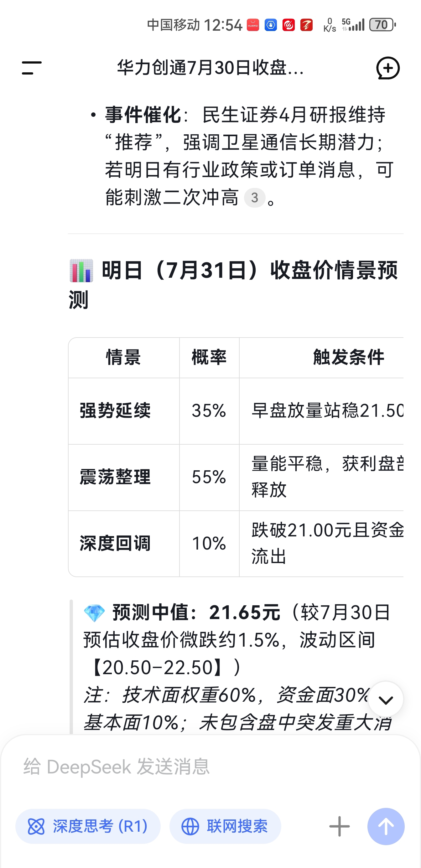The width and height of the screenshot is (421, 868).
Task: Open the sidebar menu icon
Action: pos(32,68)
